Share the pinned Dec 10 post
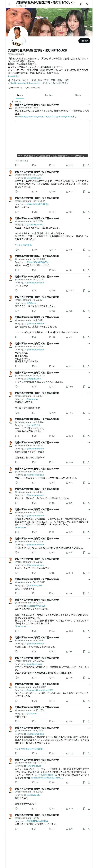 (89, 165)
